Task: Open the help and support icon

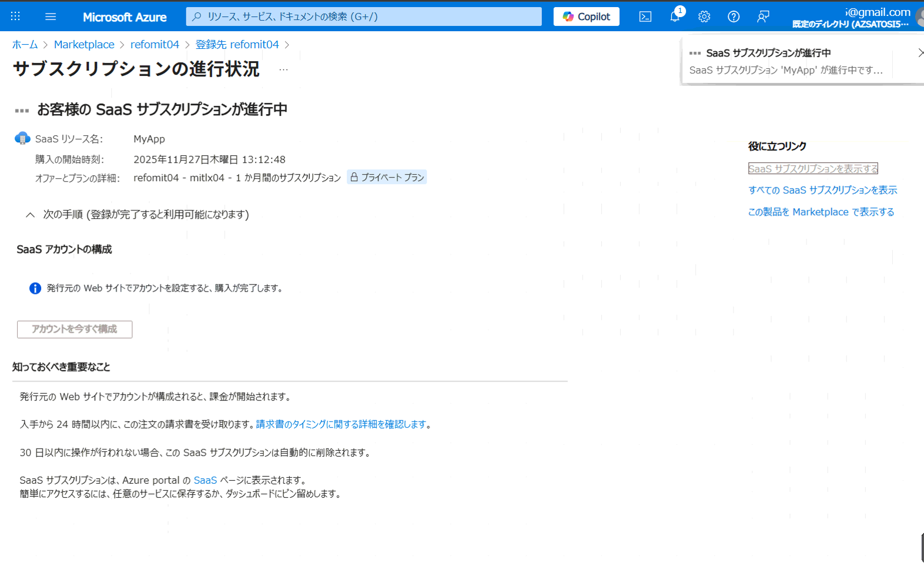Action: tap(734, 16)
